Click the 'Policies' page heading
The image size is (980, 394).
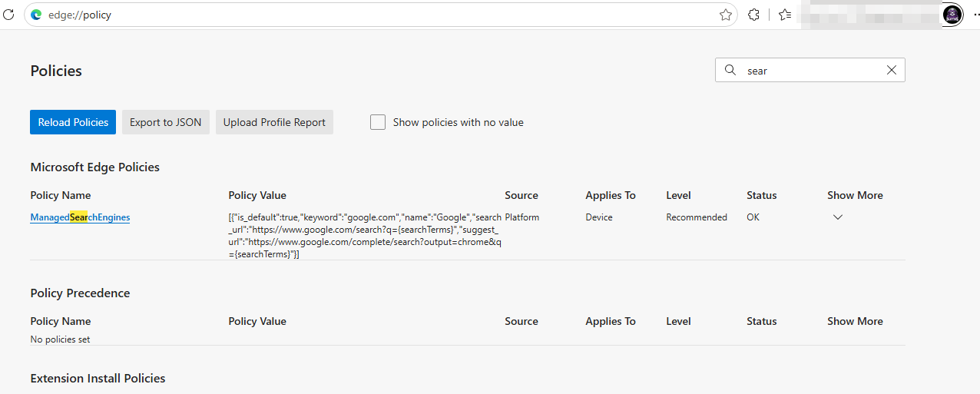[x=56, y=71]
